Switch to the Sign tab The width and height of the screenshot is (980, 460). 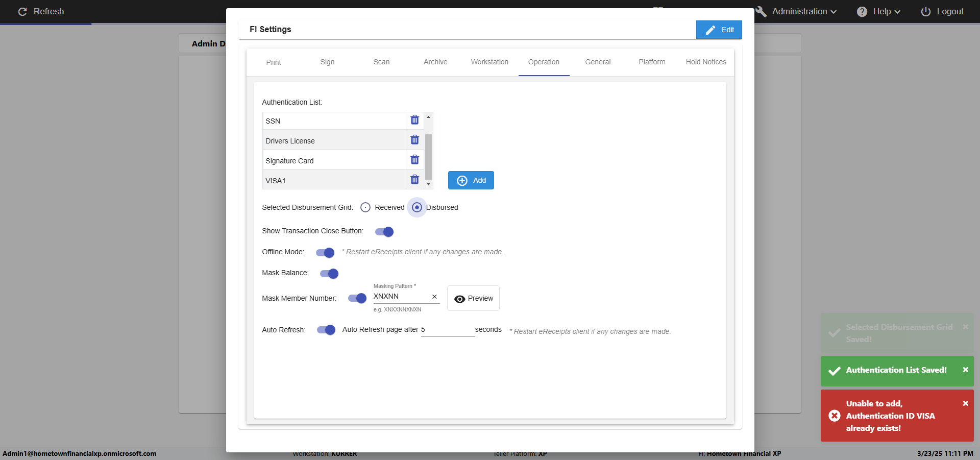tap(327, 62)
